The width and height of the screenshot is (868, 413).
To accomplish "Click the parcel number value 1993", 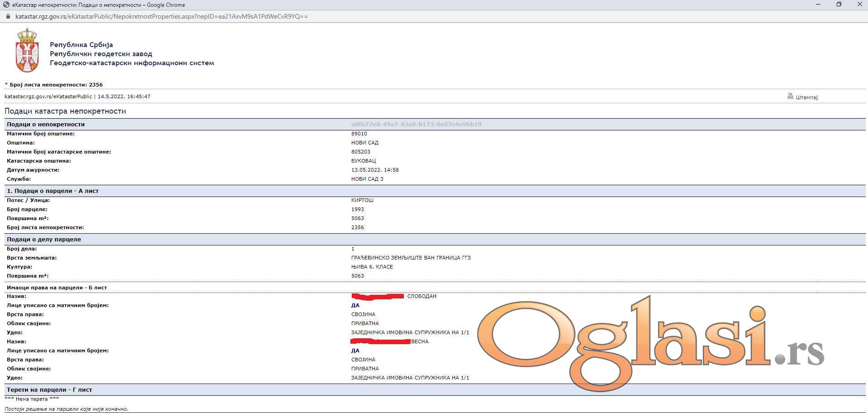I will pyautogui.click(x=357, y=209).
